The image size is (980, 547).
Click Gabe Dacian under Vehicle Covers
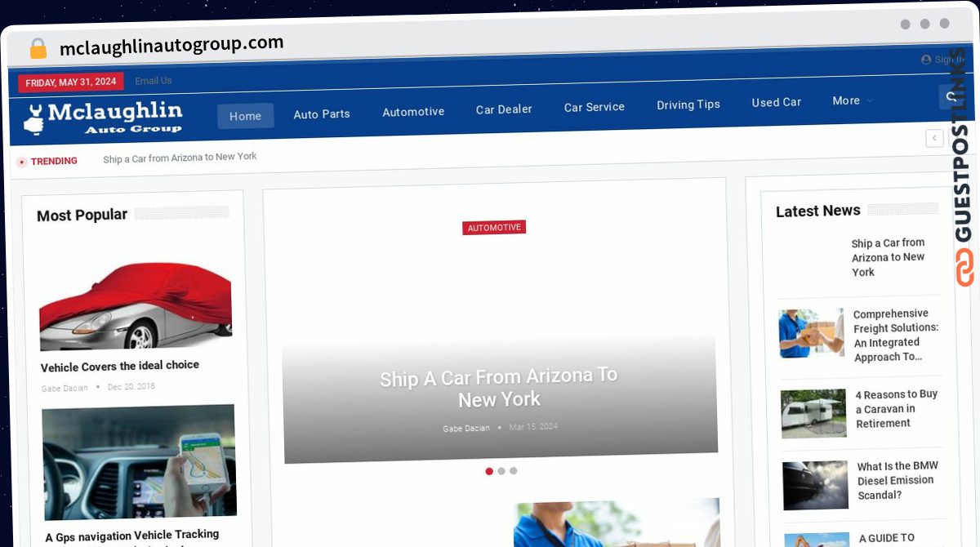pyautogui.click(x=65, y=388)
